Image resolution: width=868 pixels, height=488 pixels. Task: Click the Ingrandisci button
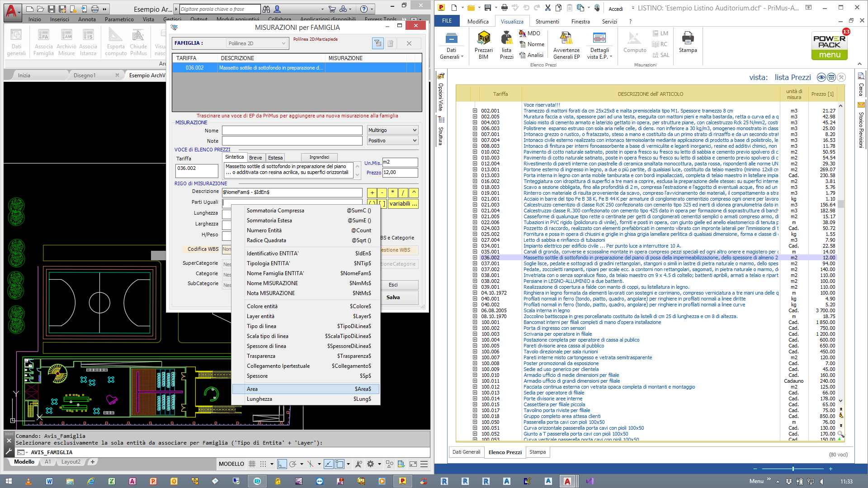[319, 157]
